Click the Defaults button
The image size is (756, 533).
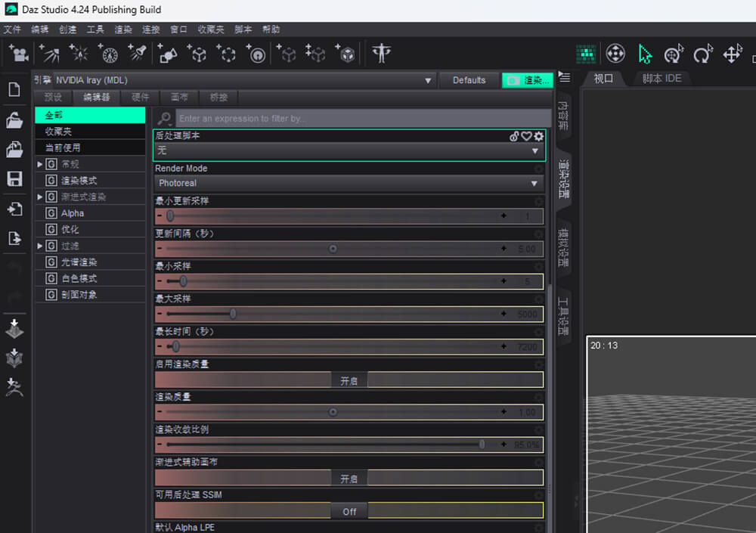(x=469, y=80)
